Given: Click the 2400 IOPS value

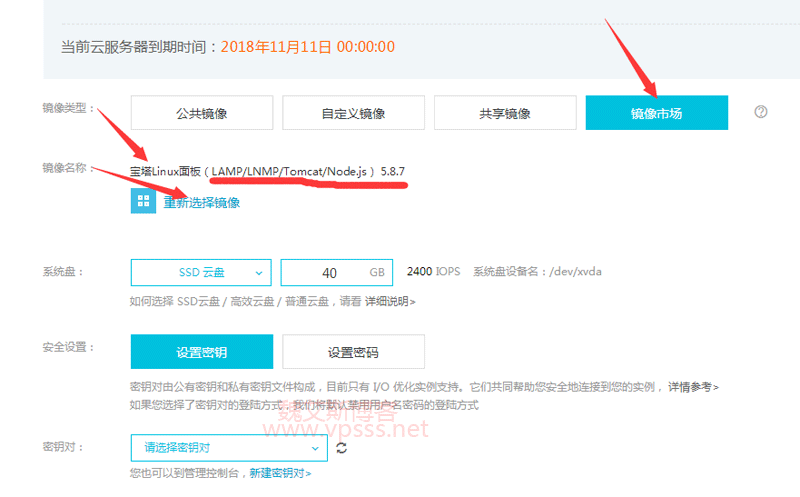Looking at the screenshot, I should [431, 272].
